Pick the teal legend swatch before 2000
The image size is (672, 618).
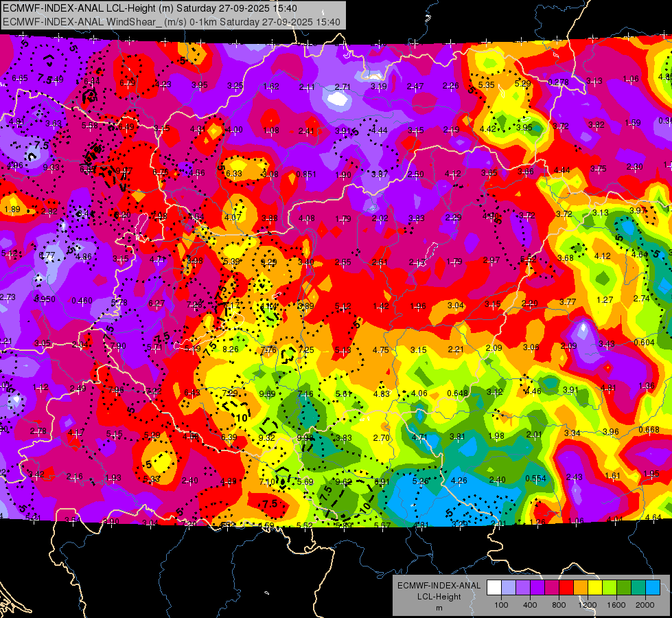(638, 588)
